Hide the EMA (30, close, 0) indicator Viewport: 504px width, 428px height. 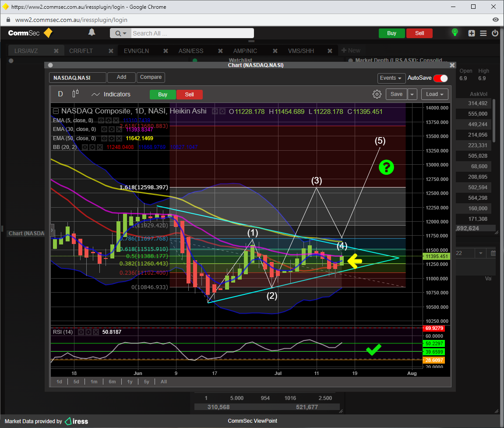104,129
